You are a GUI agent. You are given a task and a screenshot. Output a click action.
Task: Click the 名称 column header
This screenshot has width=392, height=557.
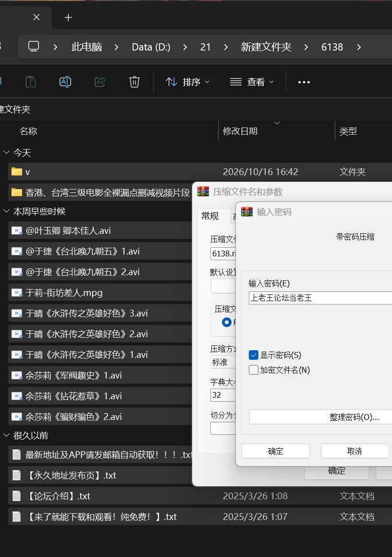pyautogui.click(x=28, y=131)
